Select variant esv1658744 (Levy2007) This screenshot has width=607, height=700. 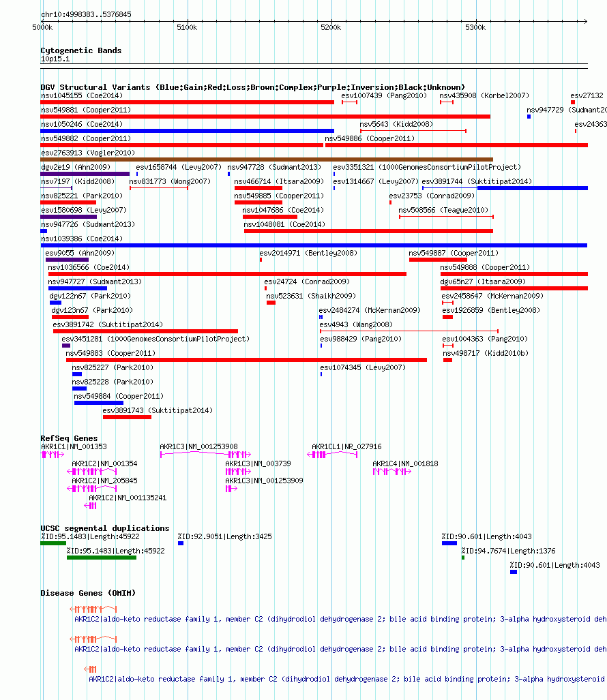(x=179, y=167)
